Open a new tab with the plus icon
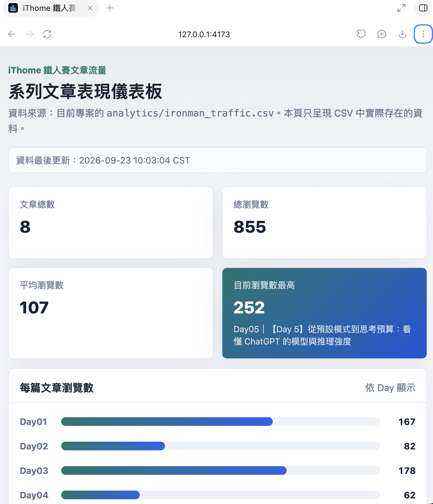Viewport: 433px width, 504px height. pos(110,8)
